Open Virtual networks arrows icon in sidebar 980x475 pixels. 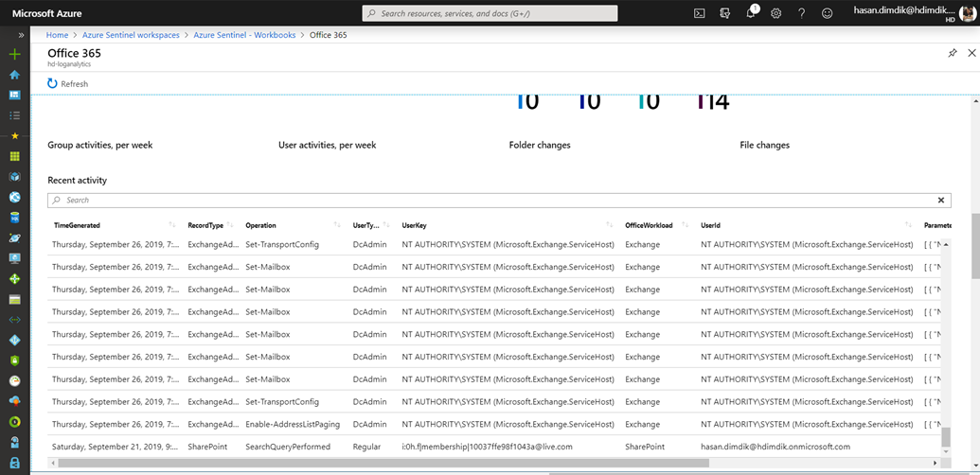tap(15, 320)
